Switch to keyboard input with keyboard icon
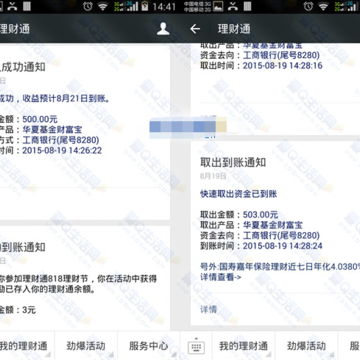Screen dimensions: 360x360 tap(196, 347)
